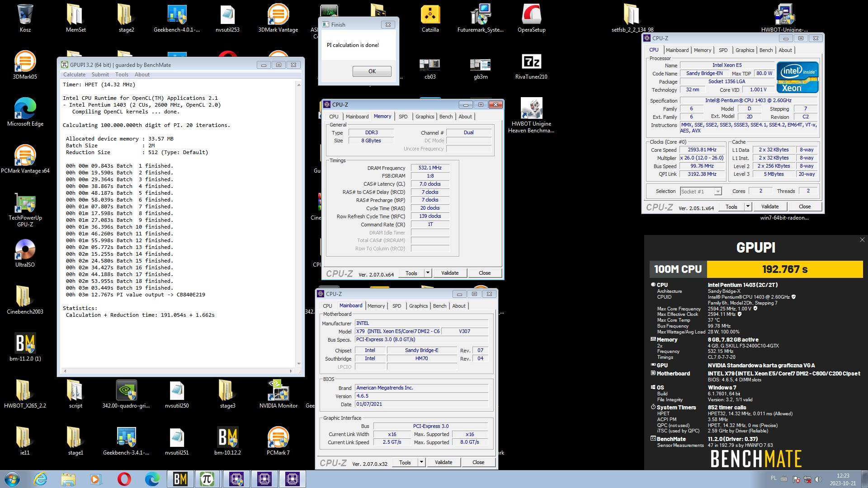
Task: Click Close in CPU-Z Mainboard window
Action: pos(478,462)
